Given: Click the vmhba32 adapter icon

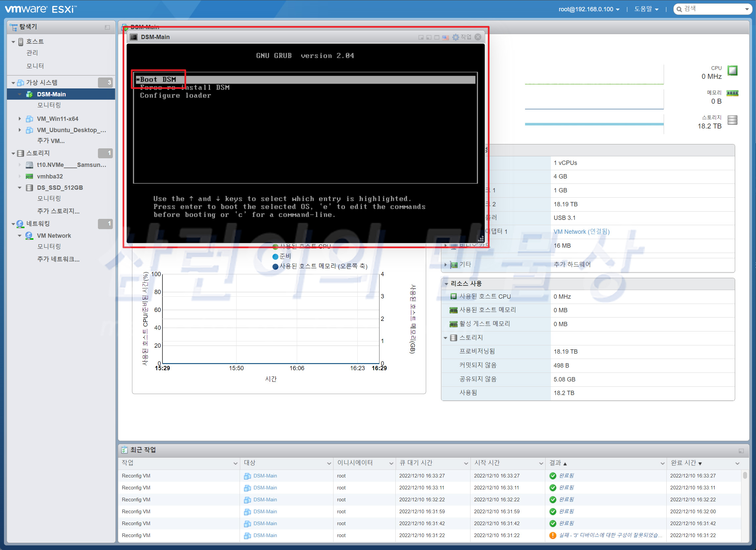Looking at the screenshot, I should click(x=29, y=176).
